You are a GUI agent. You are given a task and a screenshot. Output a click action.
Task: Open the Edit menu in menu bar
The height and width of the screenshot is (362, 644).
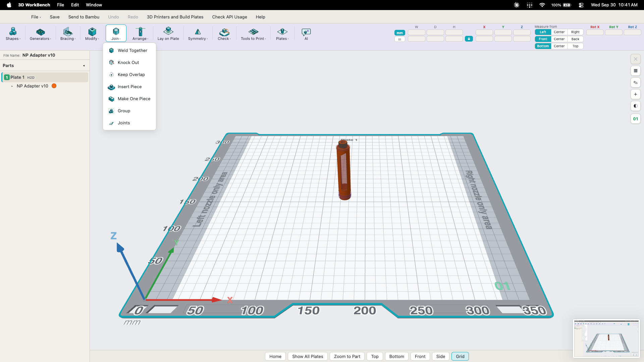point(75,5)
